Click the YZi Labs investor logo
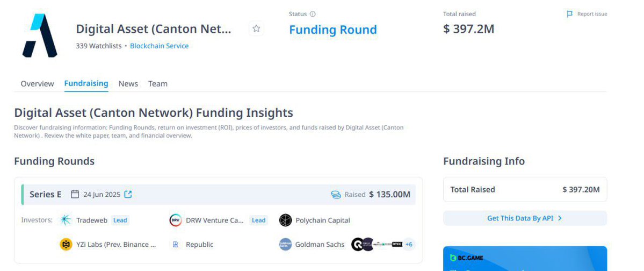The width and height of the screenshot is (644, 271). click(x=66, y=244)
